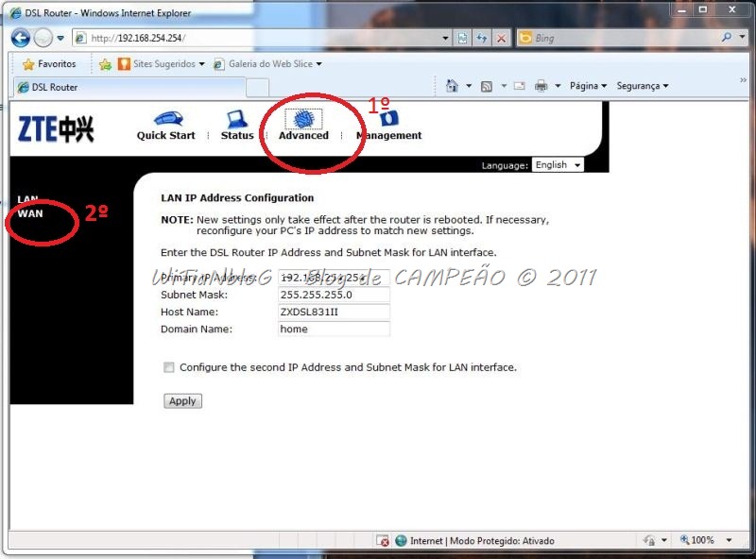
Task: Open the Favoritos star button
Action: [49, 63]
